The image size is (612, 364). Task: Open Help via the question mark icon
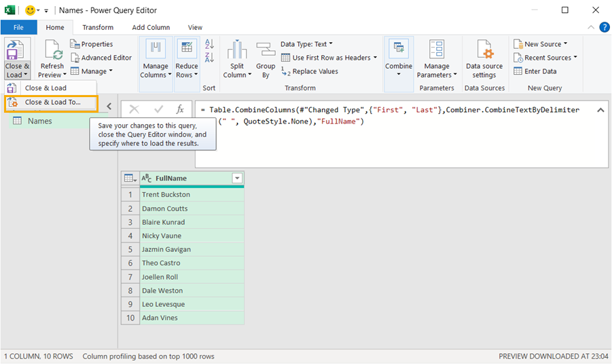[605, 27]
